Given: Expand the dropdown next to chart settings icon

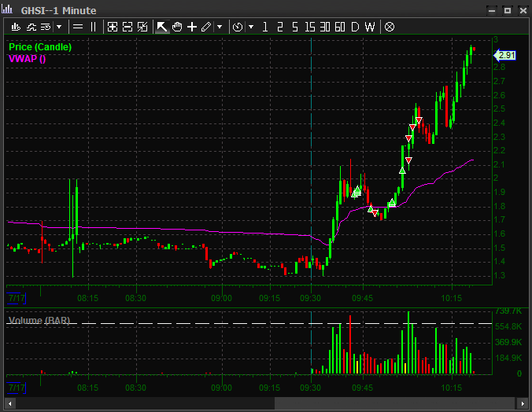Looking at the screenshot, I should click(59, 27).
